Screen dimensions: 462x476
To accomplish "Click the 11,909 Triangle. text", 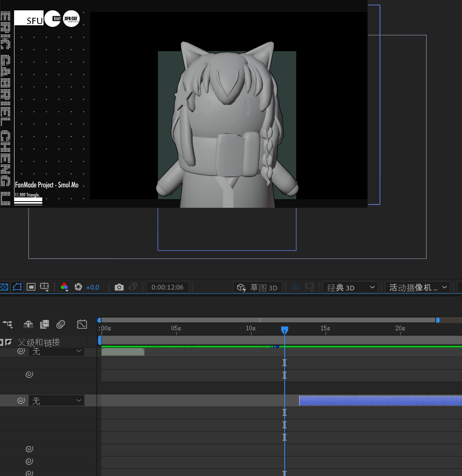I will pos(27,195).
